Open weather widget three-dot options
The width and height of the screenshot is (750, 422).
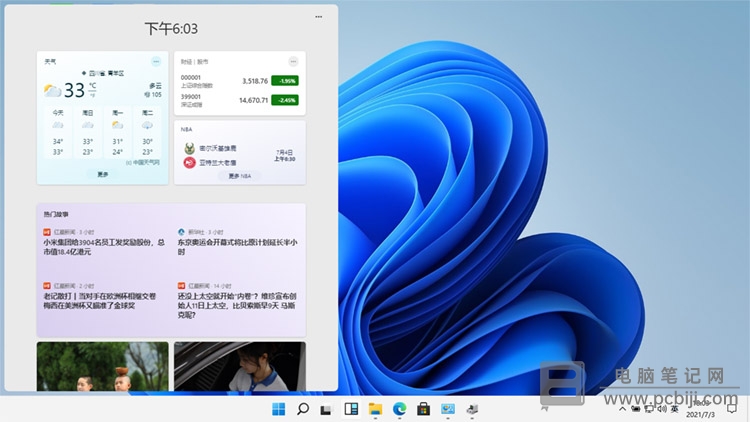click(156, 61)
